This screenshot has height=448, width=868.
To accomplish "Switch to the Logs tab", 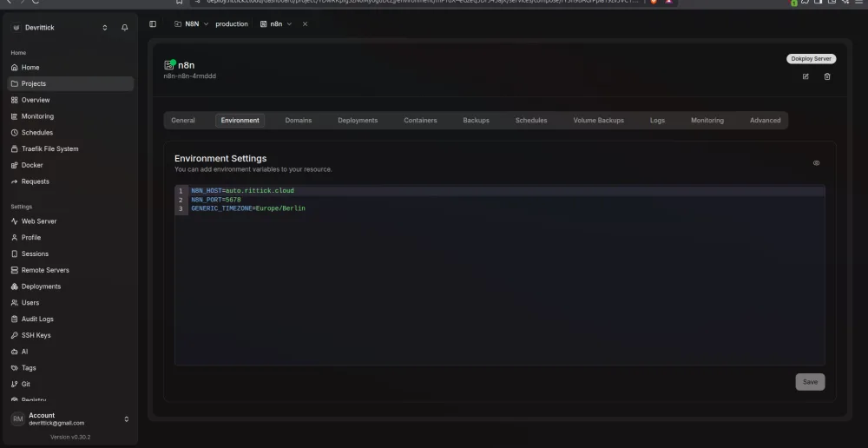I will tap(657, 121).
